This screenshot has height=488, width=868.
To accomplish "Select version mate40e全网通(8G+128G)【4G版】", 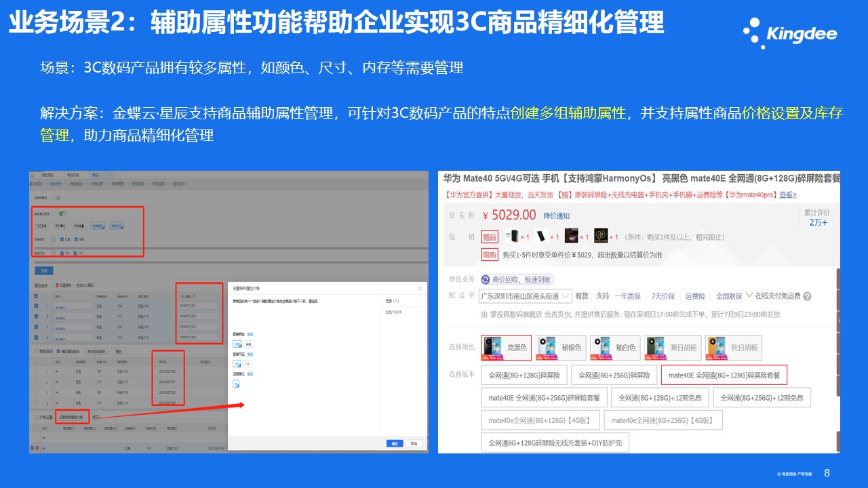I will tap(540, 420).
